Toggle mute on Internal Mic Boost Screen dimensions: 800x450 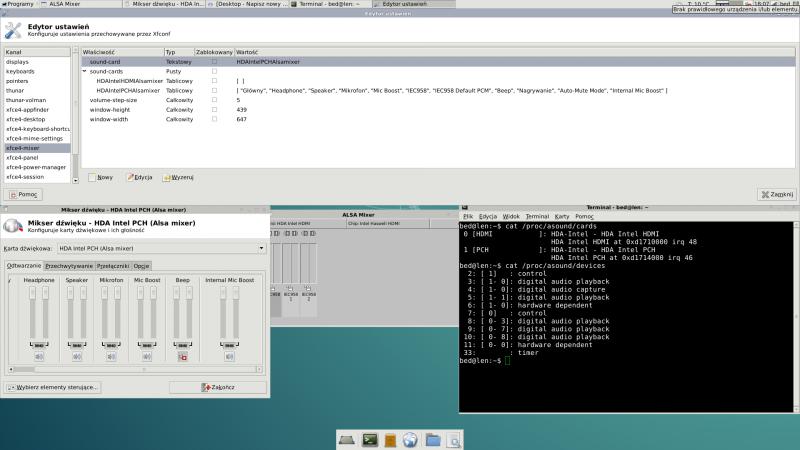229,355
